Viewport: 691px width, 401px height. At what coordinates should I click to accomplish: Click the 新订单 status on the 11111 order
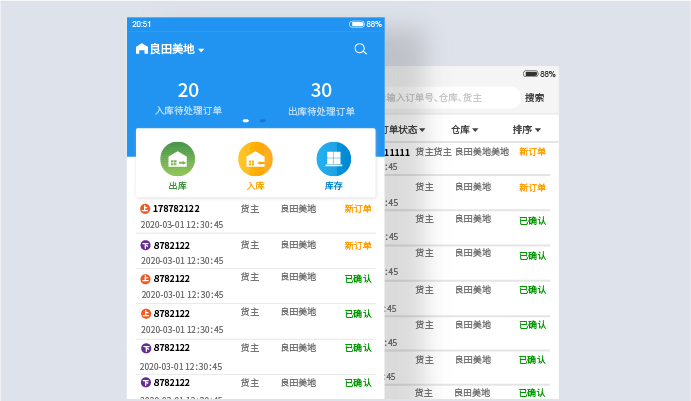[532, 152]
